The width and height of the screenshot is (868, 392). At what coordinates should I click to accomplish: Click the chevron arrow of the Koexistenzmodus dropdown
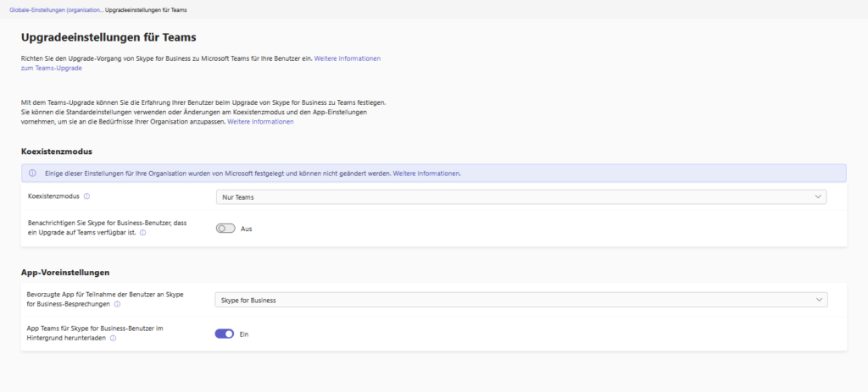[x=818, y=196]
